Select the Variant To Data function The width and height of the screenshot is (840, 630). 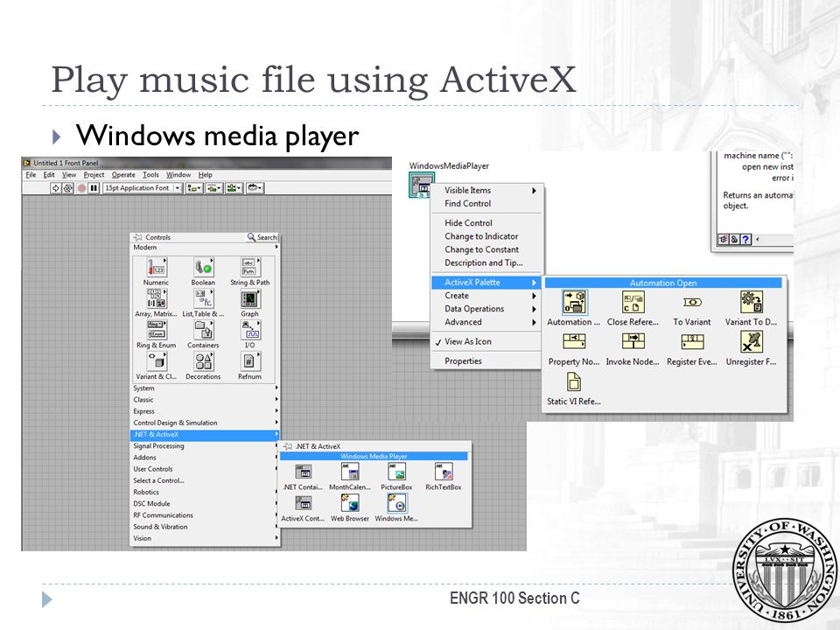pos(751,302)
